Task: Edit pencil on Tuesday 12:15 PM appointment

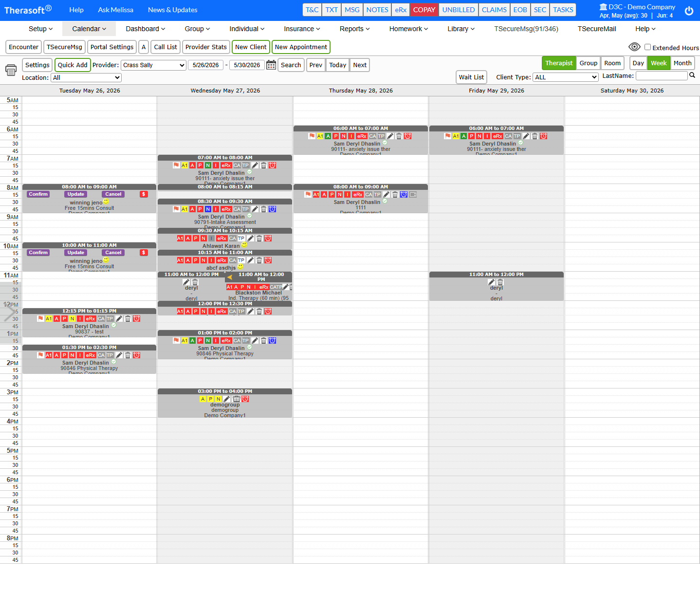Action: [119, 319]
